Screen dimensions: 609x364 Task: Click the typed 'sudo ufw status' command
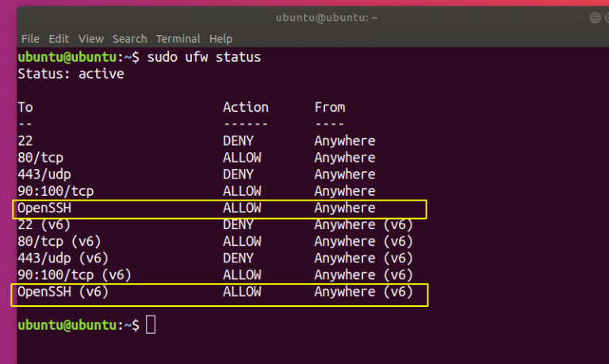(x=204, y=57)
